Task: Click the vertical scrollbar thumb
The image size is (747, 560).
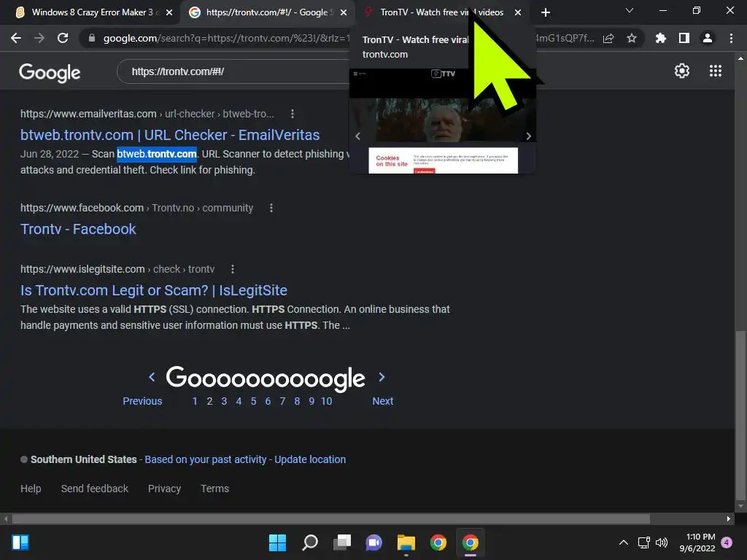Action: pos(740,414)
